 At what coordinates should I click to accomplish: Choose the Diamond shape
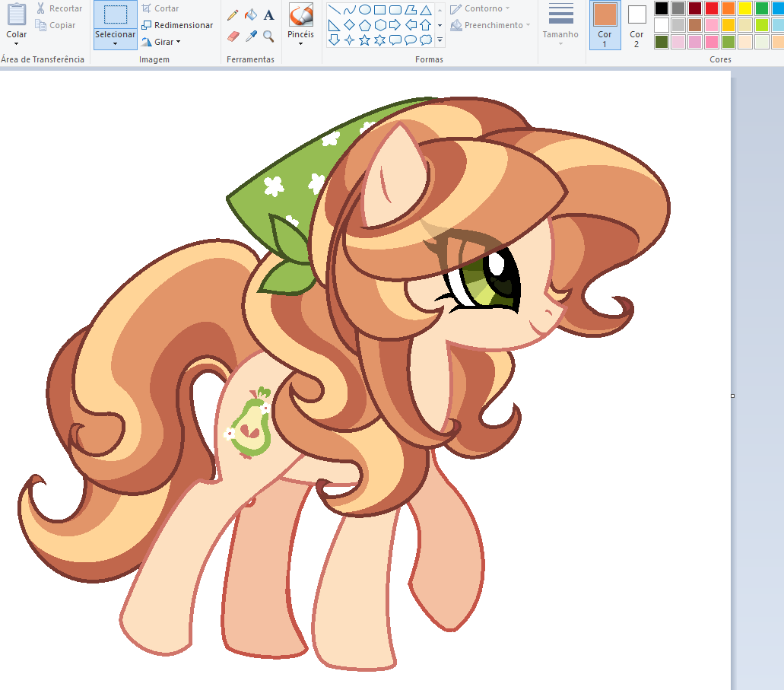[x=350, y=25]
